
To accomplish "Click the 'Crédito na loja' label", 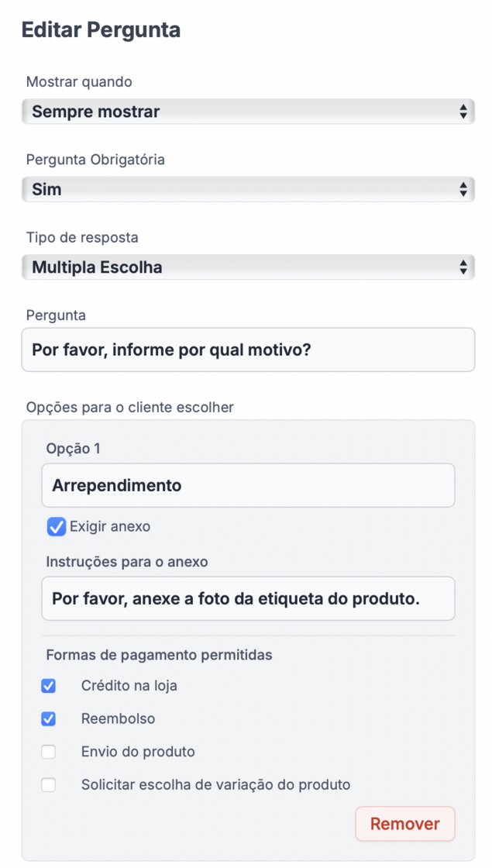I will point(129,686).
